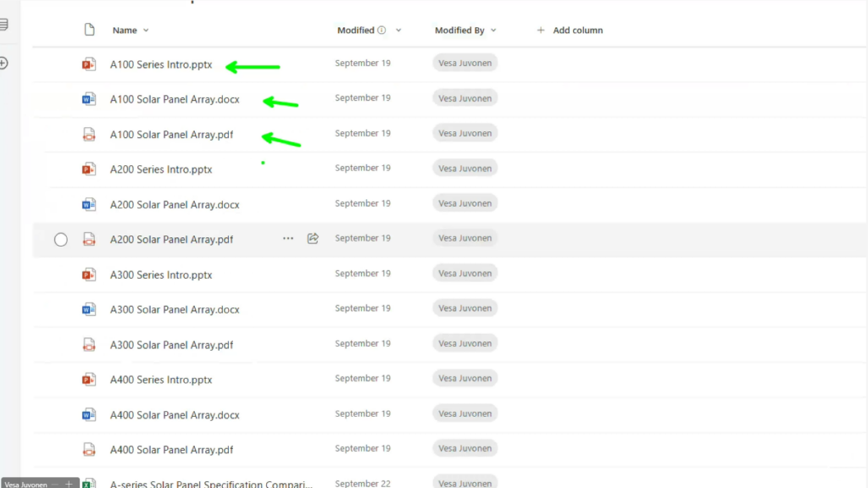
Task: Click PowerPoint icon of A400 Series Intro.pptx
Action: pos(88,380)
